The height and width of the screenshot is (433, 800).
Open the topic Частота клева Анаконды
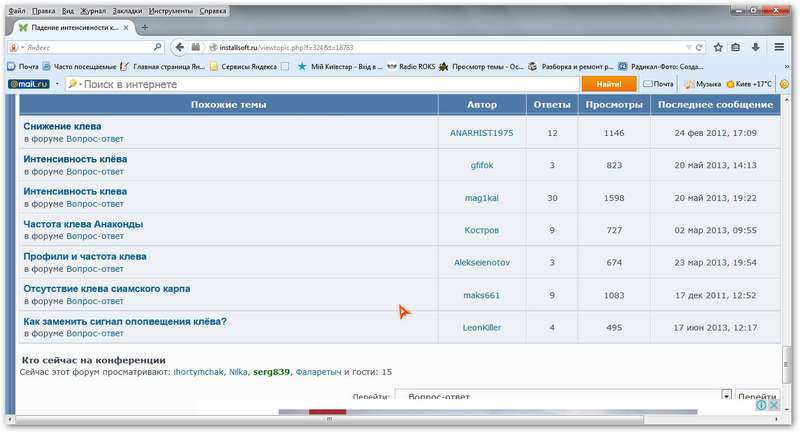[83, 223]
